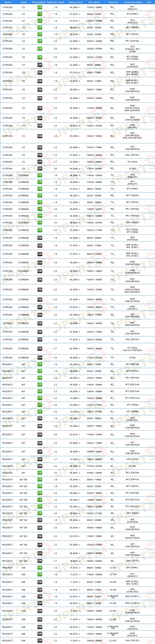Click production date '09.2007 ->'
Screen dimensions: 155x644
coord(75,473)
